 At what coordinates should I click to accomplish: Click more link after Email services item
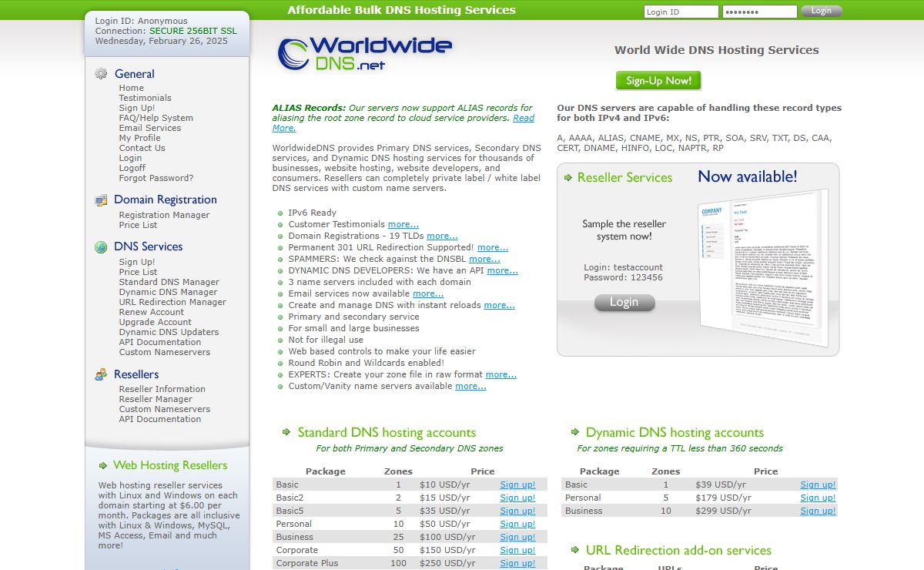428,293
